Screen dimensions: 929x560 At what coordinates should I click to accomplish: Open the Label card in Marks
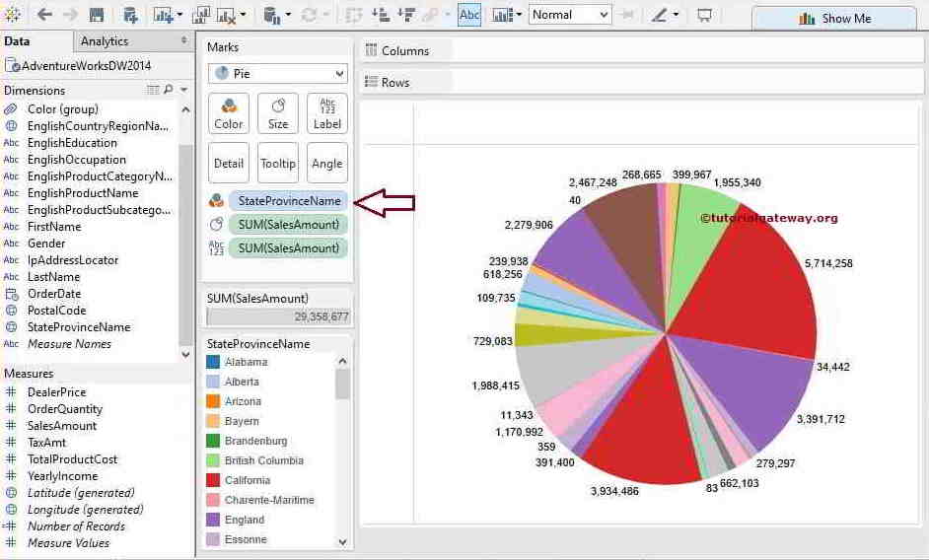[x=327, y=113]
